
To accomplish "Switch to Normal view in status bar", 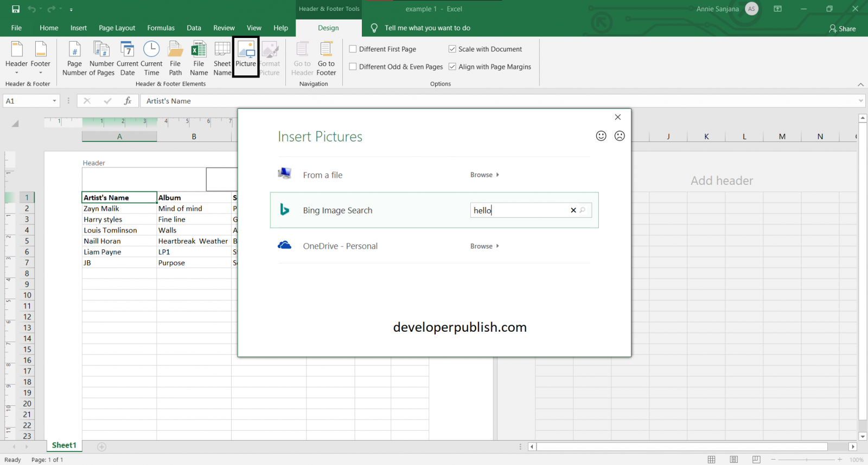I will 711,460.
